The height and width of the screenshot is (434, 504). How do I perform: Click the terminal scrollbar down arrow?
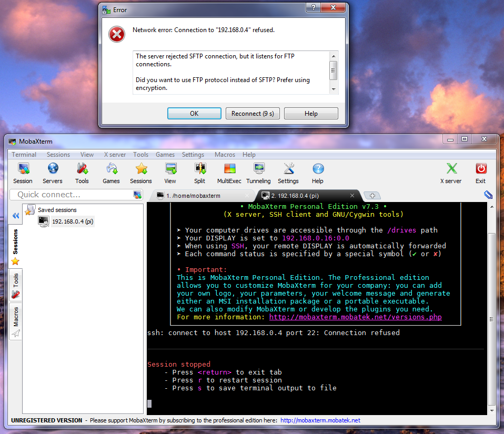[492, 410]
